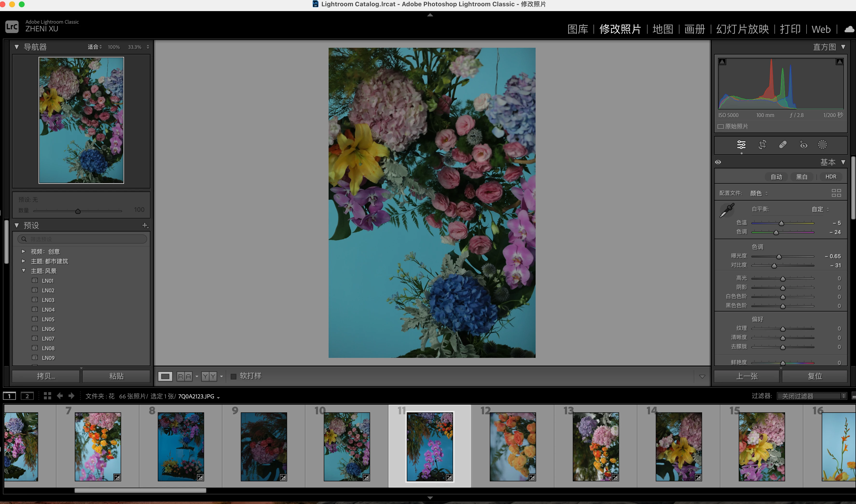
Task: Click the 曝光度 exposure slider handle
Action: pyautogui.click(x=779, y=256)
